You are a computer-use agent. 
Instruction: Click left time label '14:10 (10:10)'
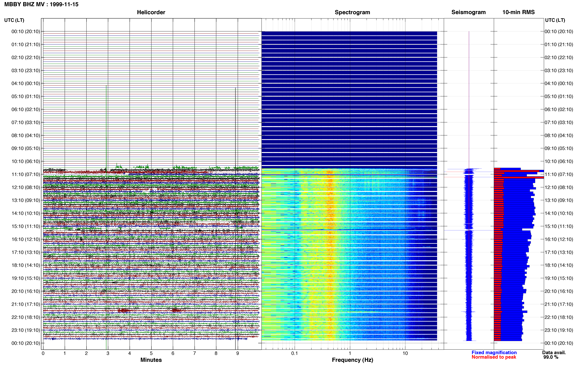pyautogui.click(x=26, y=213)
